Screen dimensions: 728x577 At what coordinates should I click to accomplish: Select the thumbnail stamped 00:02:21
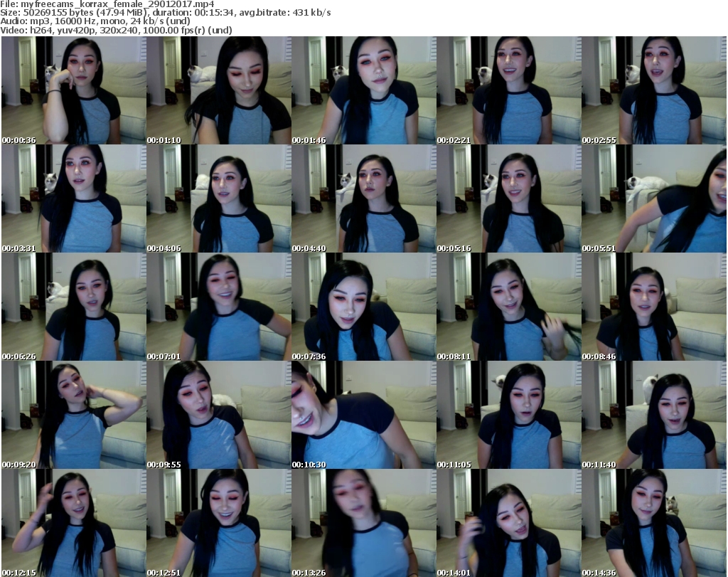(x=509, y=90)
